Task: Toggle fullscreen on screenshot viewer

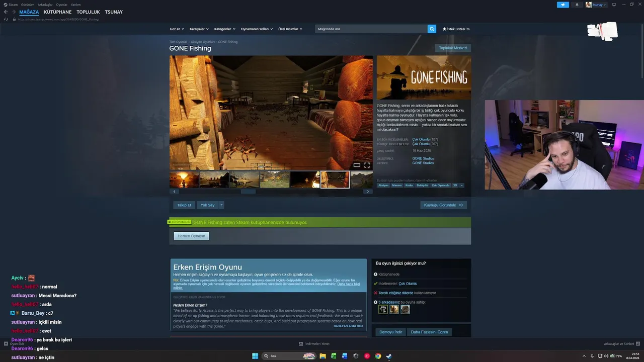Action: (x=367, y=165)
